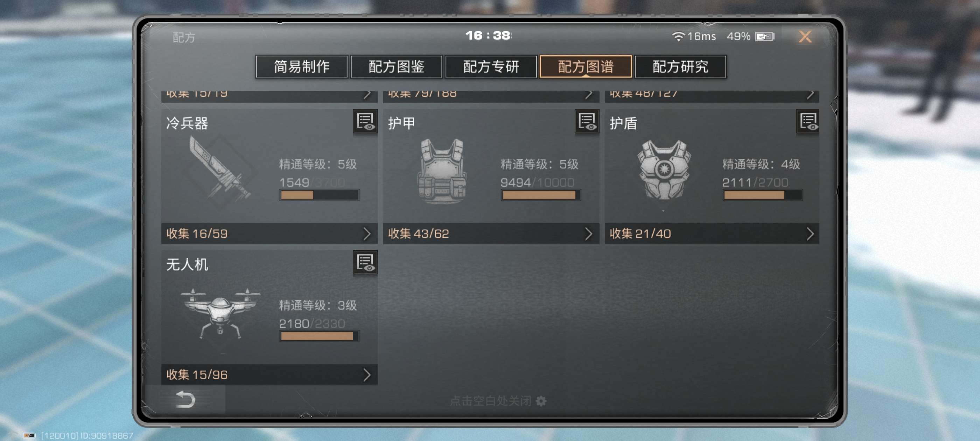This screenshot has height=441, width=980.
Task: Expand the 收集 43/62 chevron
Action: pos(589,234)
